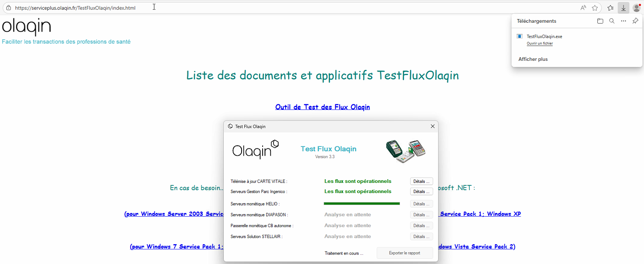Pin the Téléchargements panel

coord(635,21)
